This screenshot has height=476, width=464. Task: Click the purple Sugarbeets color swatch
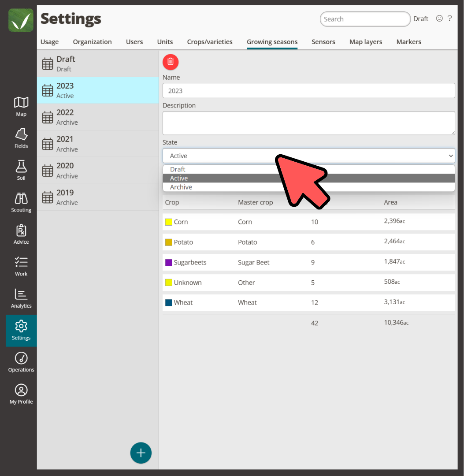point(168,262)
